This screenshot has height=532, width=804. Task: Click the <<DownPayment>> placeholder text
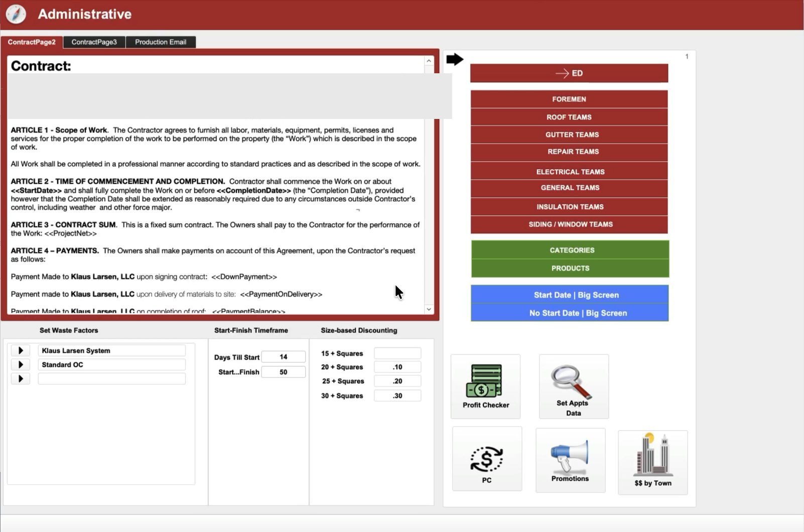click(244, 277)
